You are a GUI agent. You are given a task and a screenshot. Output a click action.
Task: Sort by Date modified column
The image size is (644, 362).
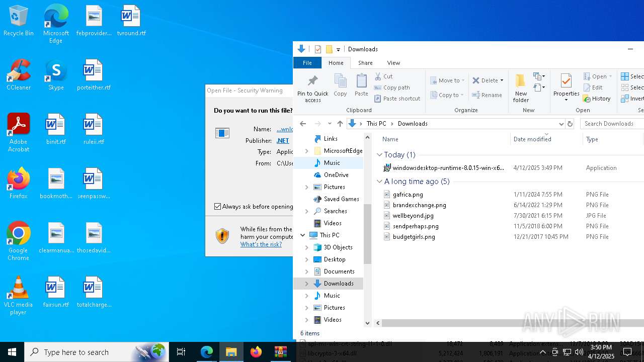tap(532, 139)
